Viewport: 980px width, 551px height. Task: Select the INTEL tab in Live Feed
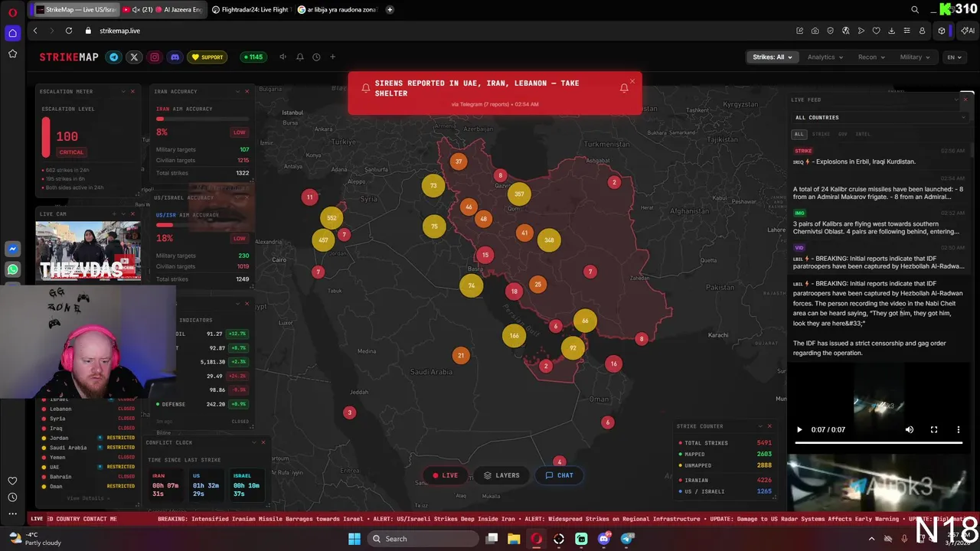tap(863, 134)
